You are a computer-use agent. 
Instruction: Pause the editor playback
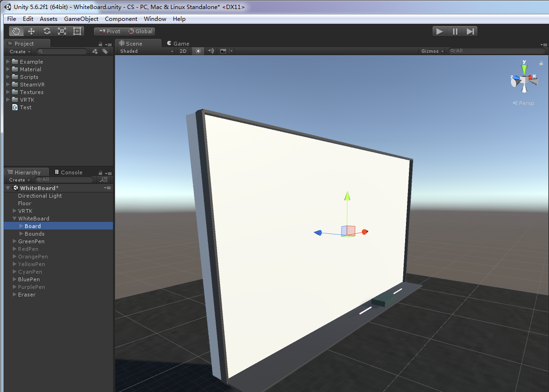(x=455, y=31)
